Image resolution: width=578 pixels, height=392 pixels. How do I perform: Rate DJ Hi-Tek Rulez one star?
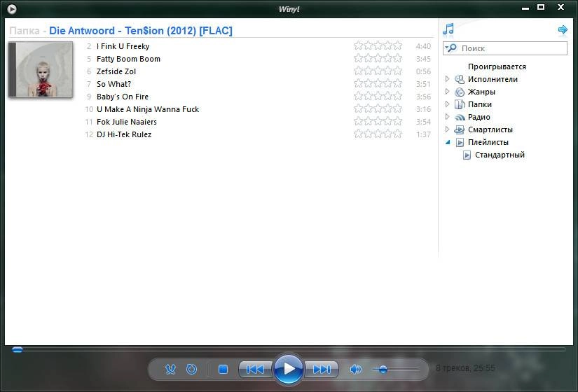click(x=358, y=134)
